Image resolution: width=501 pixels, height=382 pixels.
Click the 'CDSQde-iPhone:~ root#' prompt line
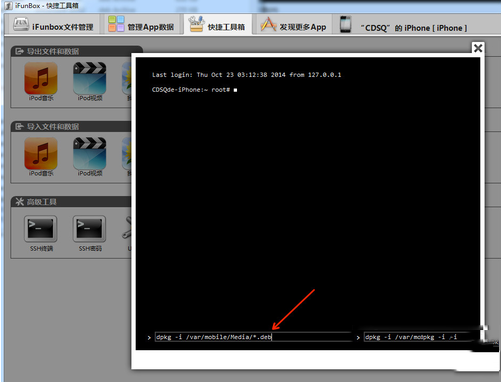pyautogui.click(x=191, y=90)
